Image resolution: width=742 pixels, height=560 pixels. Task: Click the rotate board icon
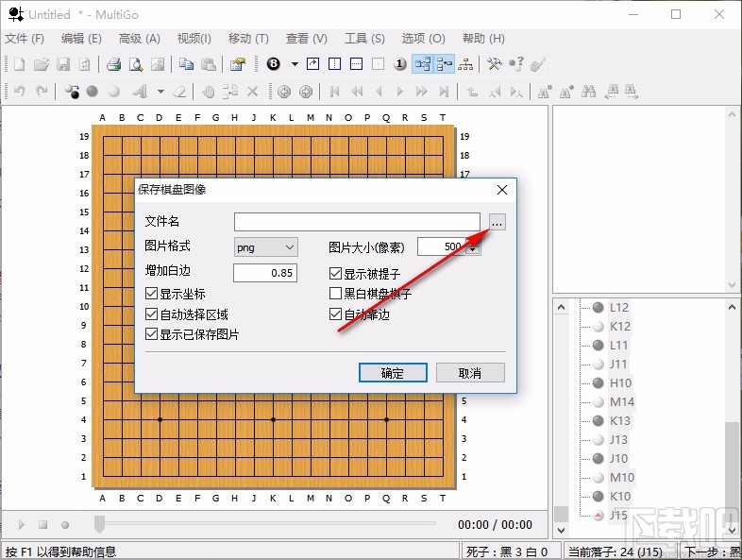click(312, 63)
